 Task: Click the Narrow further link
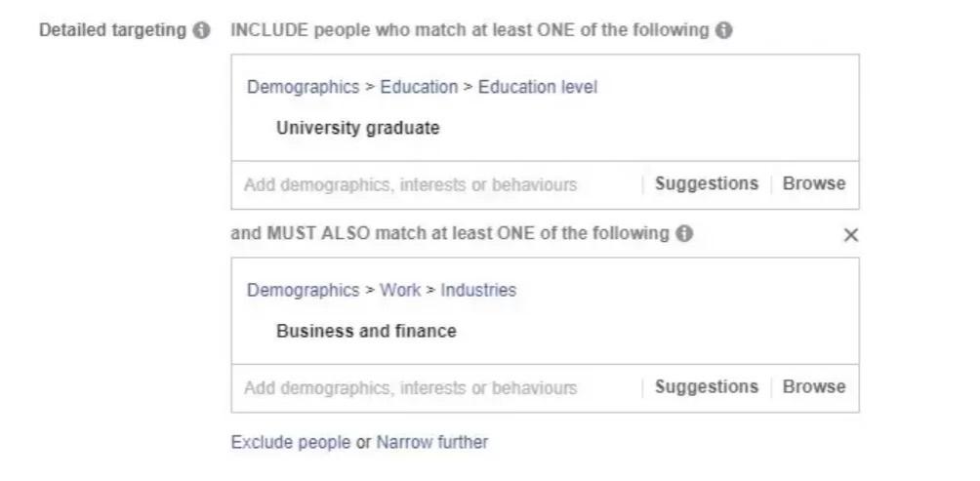tap(431, 442)
